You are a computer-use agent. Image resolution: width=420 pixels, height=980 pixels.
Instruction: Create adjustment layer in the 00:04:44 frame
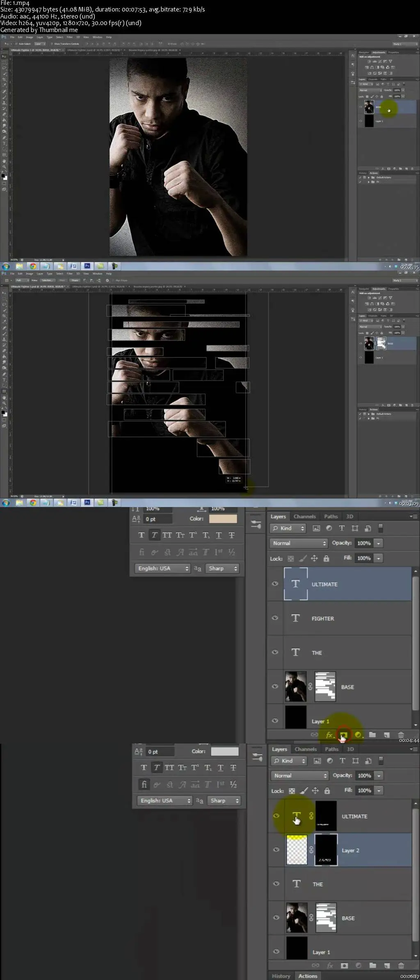(358, 734)
